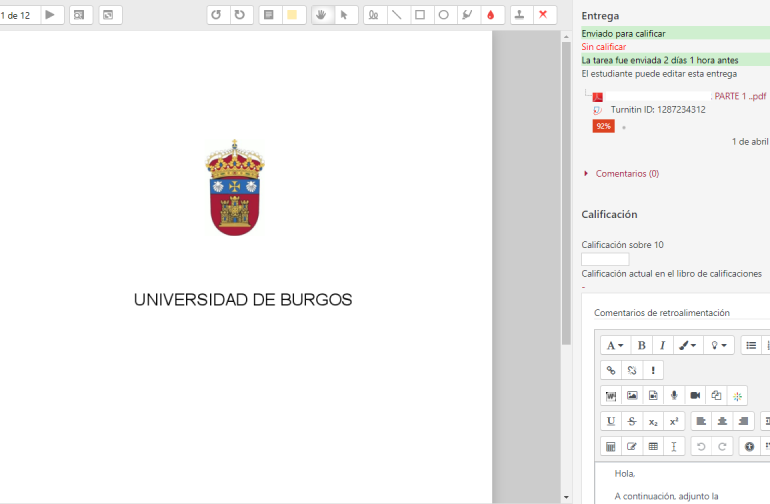Image resolution: width=770 pixels, height=504 pixels.
Task: Align feedback text left
Action: click(701, 421)
